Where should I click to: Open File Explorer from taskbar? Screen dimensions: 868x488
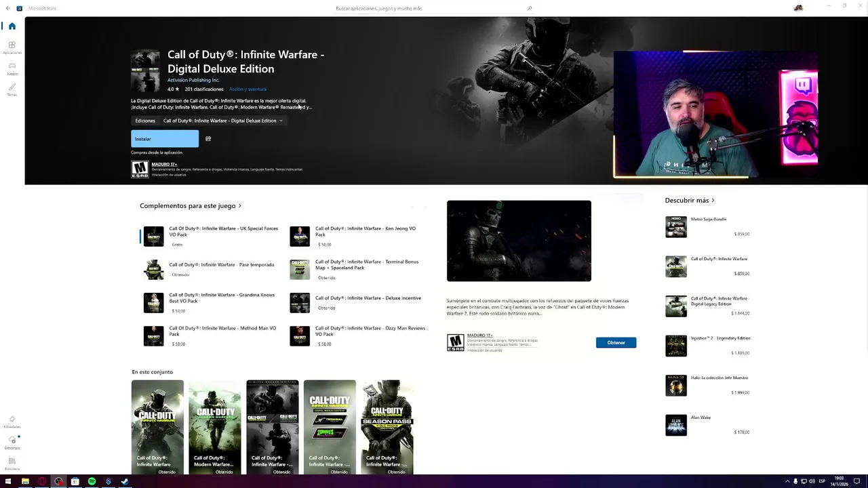25,482
